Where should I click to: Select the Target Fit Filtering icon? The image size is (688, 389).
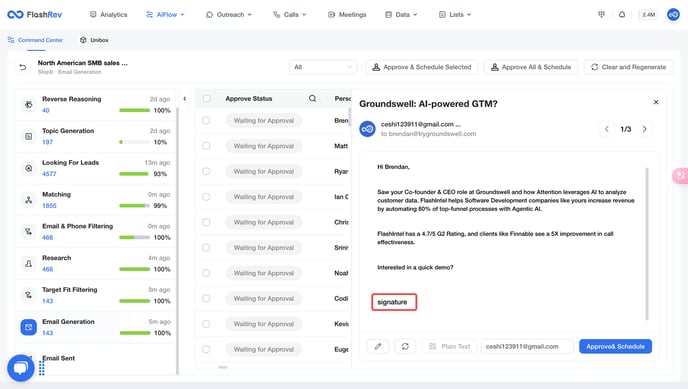click(x=29, y=295)
